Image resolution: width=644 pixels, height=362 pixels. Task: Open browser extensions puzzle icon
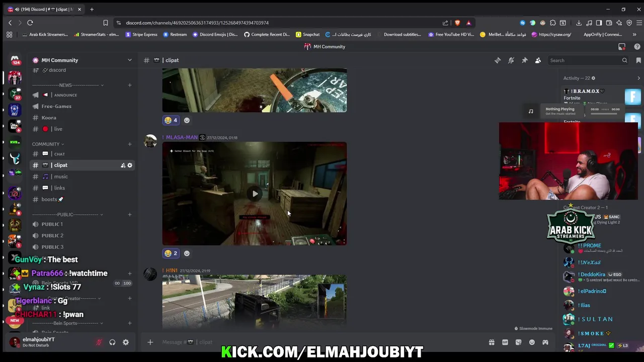[x=553, y=23]
